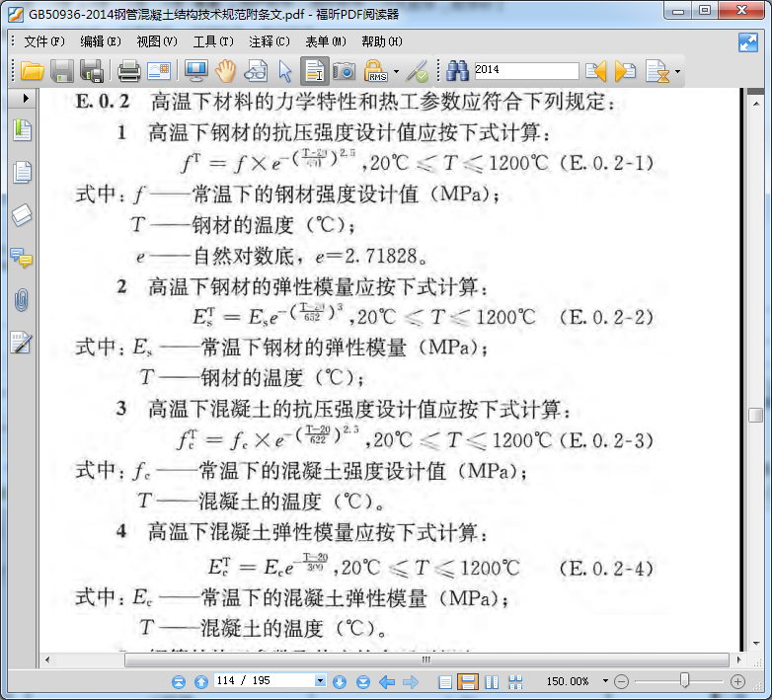772x700 pixels.
Task: Open the Bookmarks panel in the sidebar
Action: point(21,130)
